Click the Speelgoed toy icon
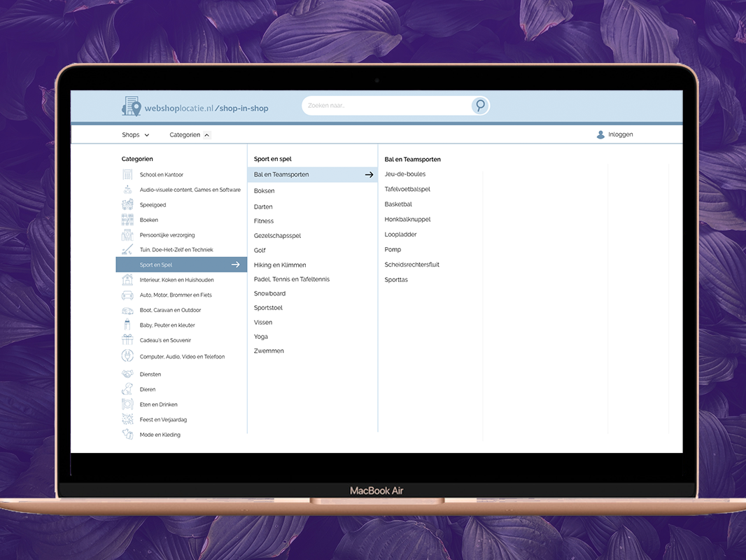Viewport: 746px width, 560px height. (x=127, y=204)
